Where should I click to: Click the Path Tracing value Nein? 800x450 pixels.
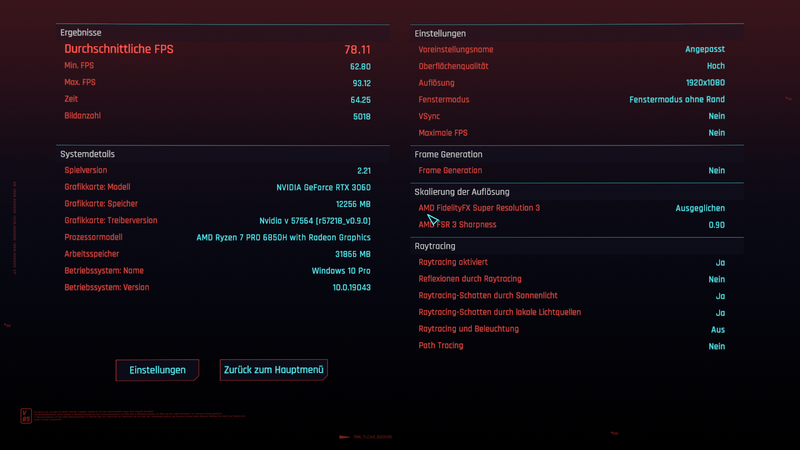(x=716, y=346)
